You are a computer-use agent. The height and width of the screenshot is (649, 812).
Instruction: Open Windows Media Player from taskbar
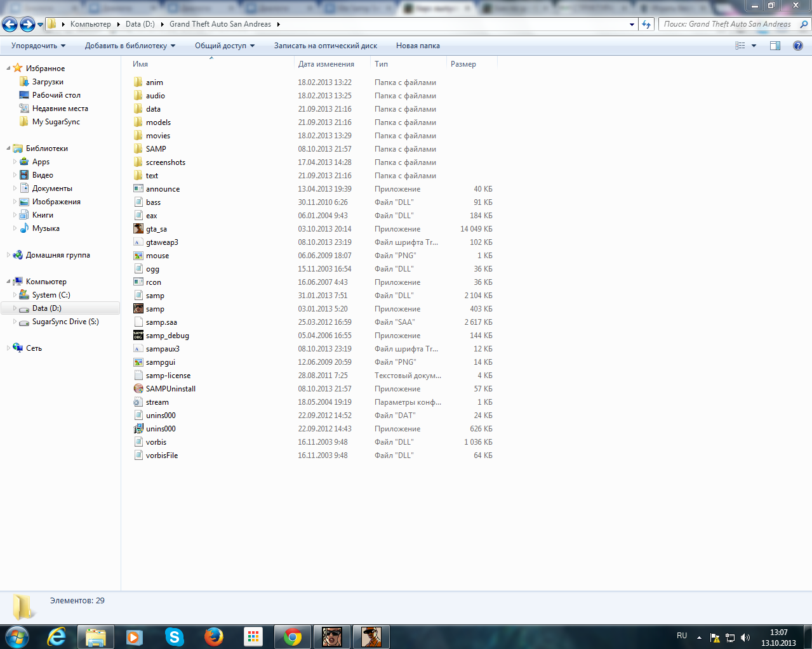coord(135,636)
